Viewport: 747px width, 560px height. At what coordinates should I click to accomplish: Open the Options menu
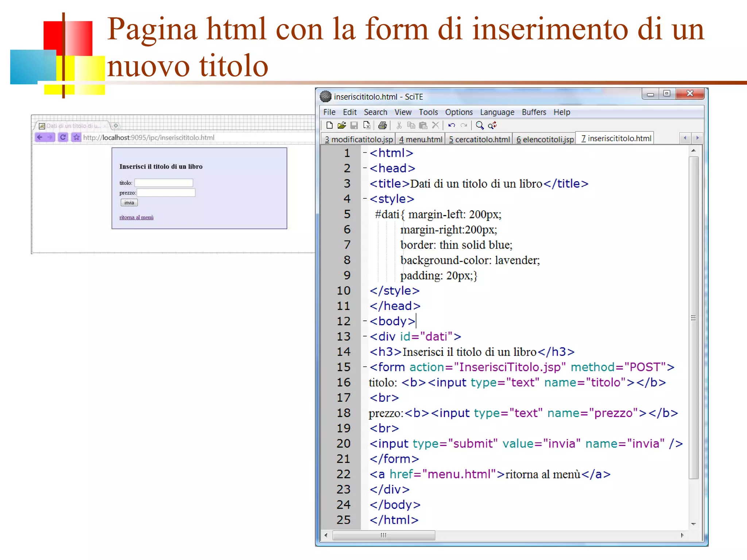tap(459, 112)
